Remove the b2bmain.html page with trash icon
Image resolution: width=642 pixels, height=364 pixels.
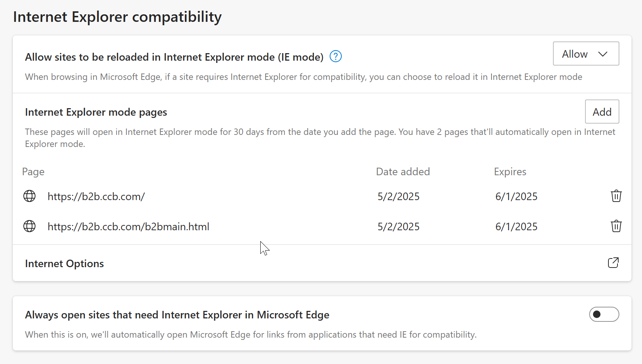616,226
